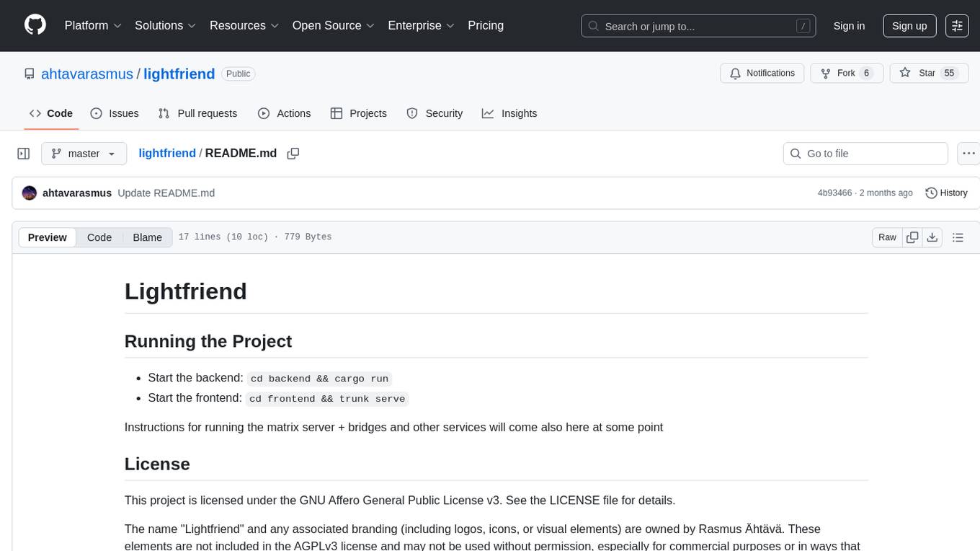The width and height of the screenshot is (980, 551).
Task: Switch to the Security tab
Action: tap(435, 113)
